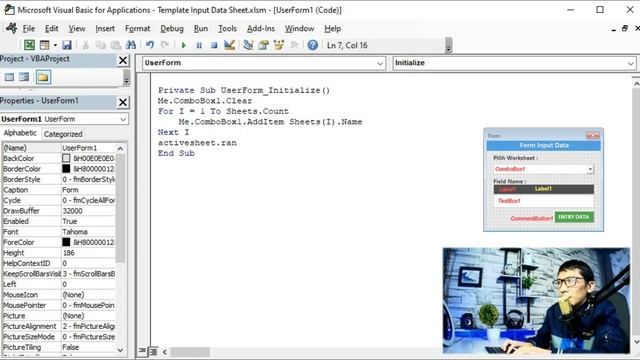Select the Alphabetic properties tab
This screenshot has height=360, width=640.
(x=20, y=133)
